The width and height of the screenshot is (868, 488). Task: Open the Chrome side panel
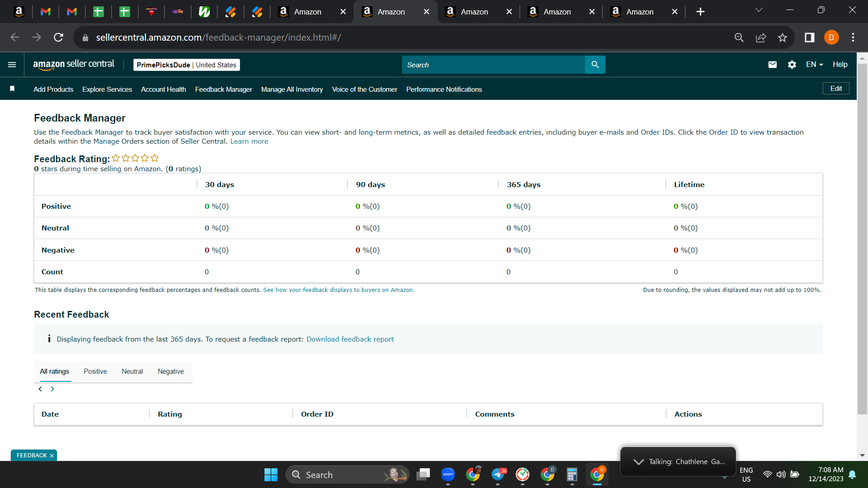[810, 38]
